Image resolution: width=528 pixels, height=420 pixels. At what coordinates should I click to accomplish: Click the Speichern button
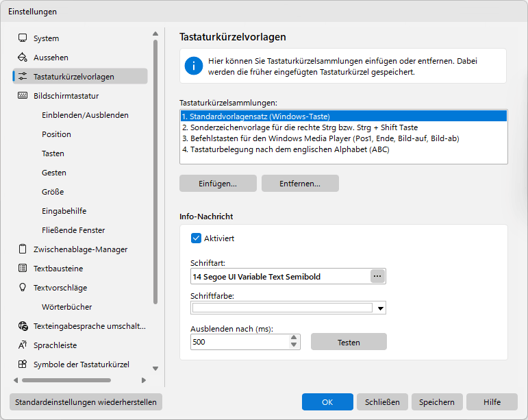click(437, 402)
